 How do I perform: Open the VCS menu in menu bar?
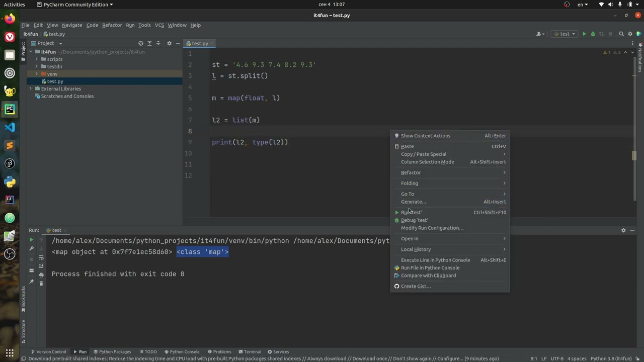click(159, 25)
